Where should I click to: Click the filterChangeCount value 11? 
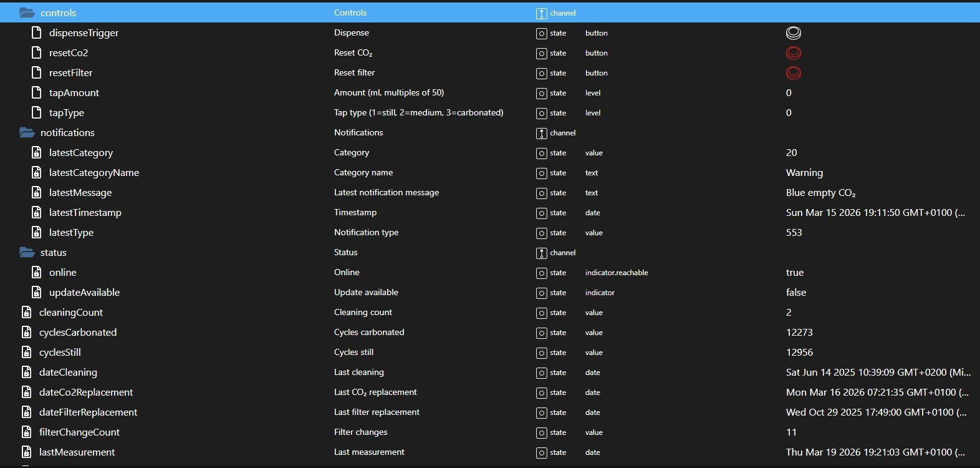tap(791, 432)
